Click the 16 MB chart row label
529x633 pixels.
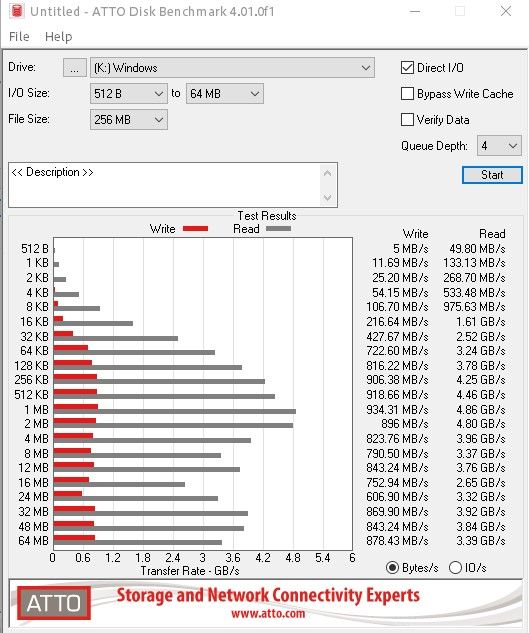pyautogui.click(x=33, y=482)
